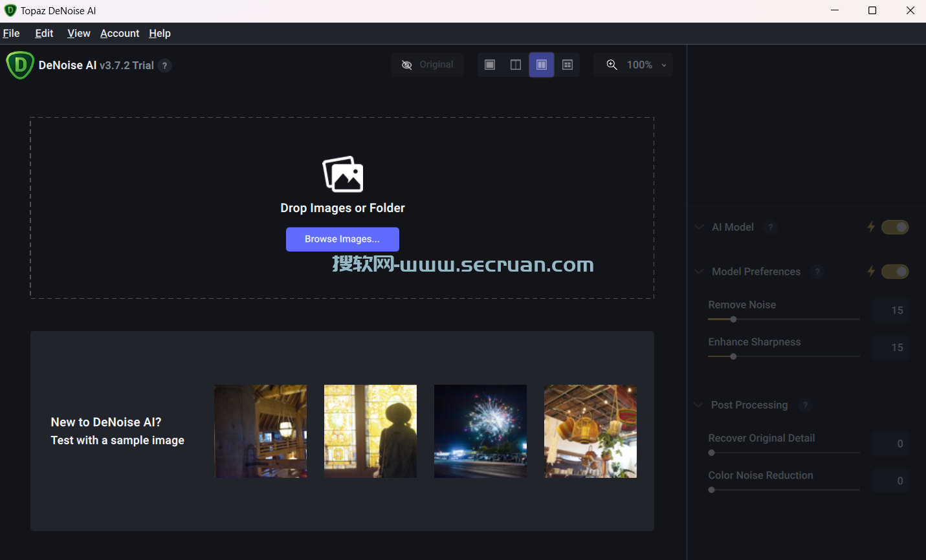Select split view layout icon
The width and height of the screenshot is (926, 560).
[516, 65]
